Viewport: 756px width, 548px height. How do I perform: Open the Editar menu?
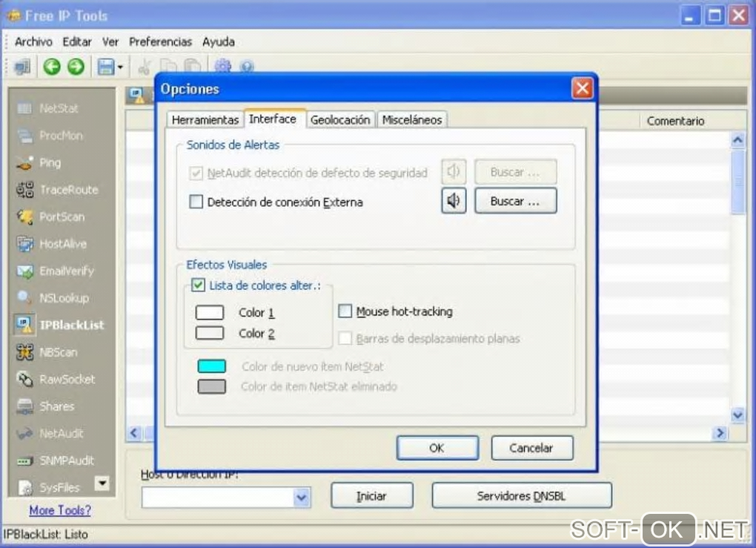(77, 42)
